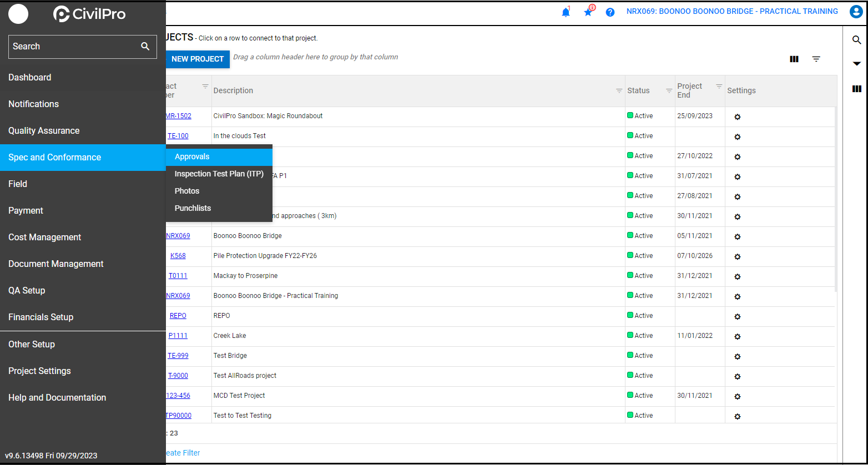Open the Project End column filter
Screen dimensions: 868x465
point(719,87)
